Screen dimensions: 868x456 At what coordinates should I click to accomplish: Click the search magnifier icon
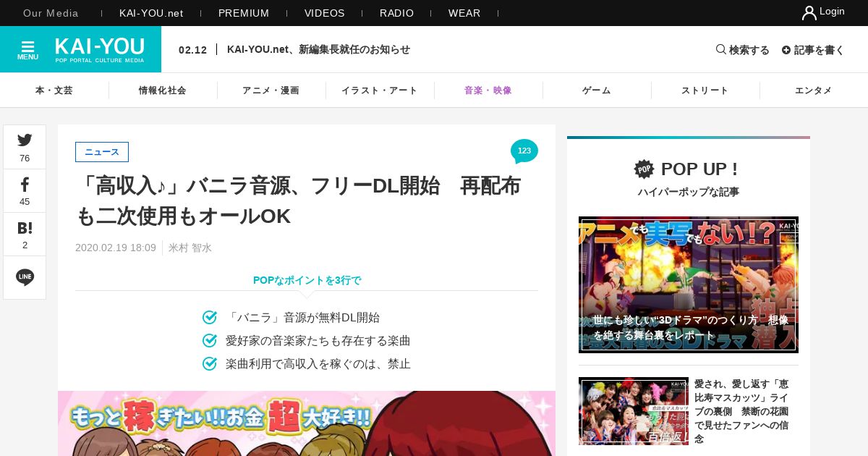pyautogui.click(x=720, y=49)
